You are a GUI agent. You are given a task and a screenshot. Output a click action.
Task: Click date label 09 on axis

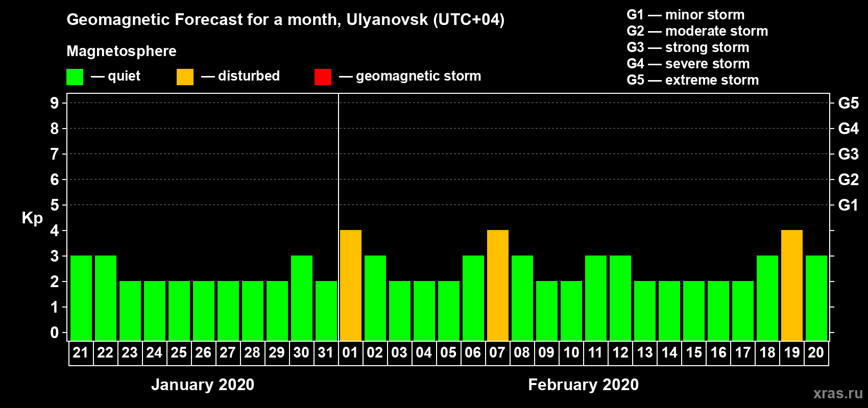[546, 353]
